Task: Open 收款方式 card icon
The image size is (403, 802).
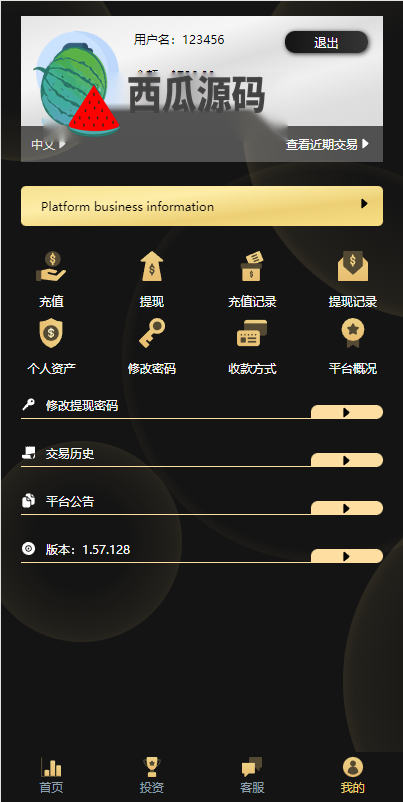Action: (x=252, y=333)
